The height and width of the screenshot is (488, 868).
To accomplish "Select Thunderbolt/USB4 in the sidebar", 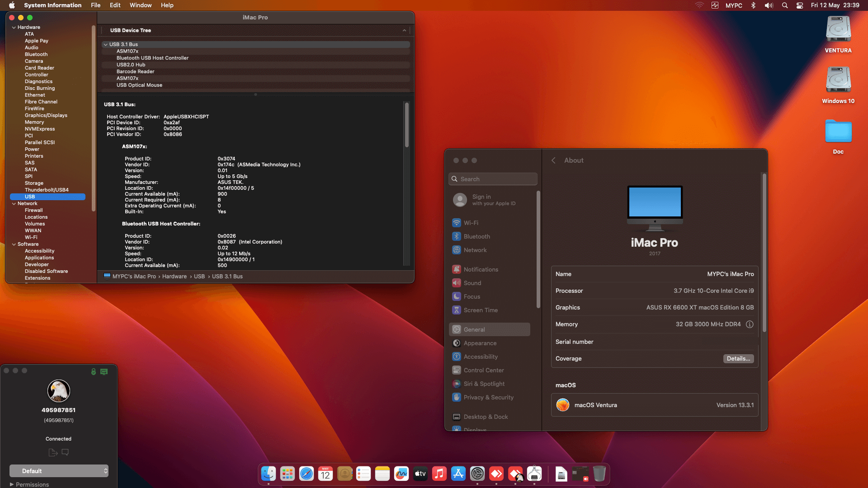I will click(x=47, y=190).
